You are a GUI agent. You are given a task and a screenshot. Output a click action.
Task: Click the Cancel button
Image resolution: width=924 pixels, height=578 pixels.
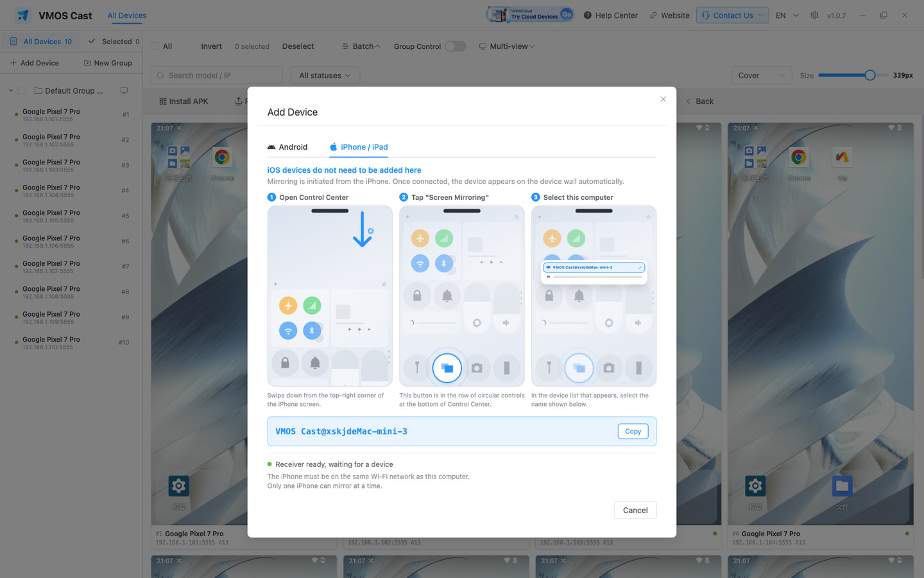[635, 510]
